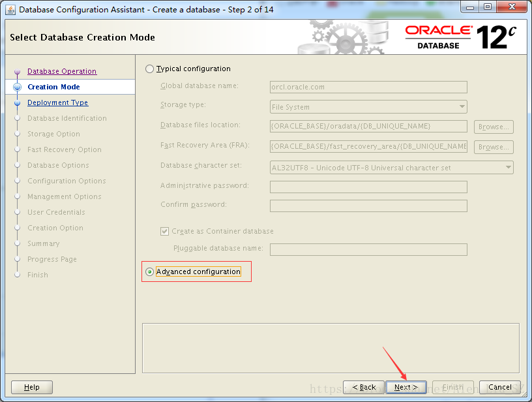Click the Database Operation step bullet icon

pyautogui.click(x=18, y=72)
